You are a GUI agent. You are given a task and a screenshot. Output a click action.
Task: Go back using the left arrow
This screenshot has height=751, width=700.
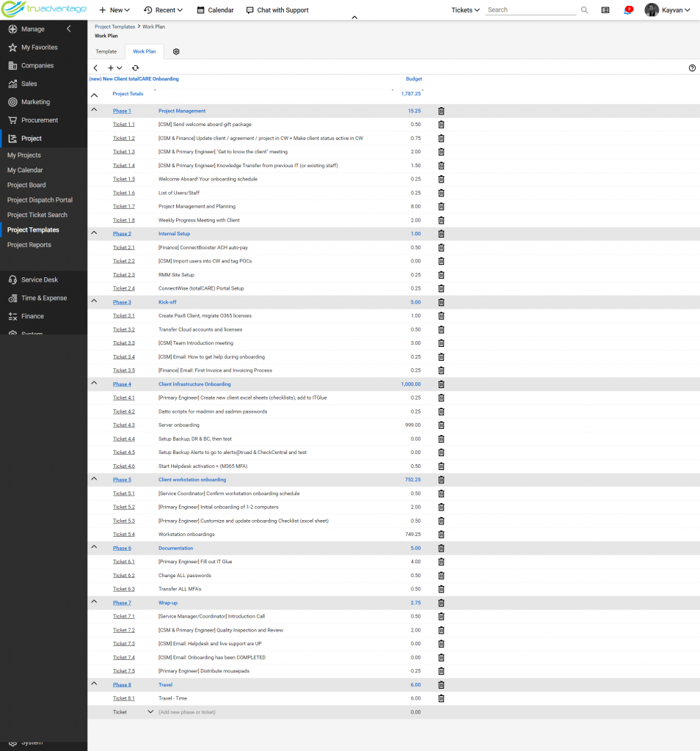point(95,68)
